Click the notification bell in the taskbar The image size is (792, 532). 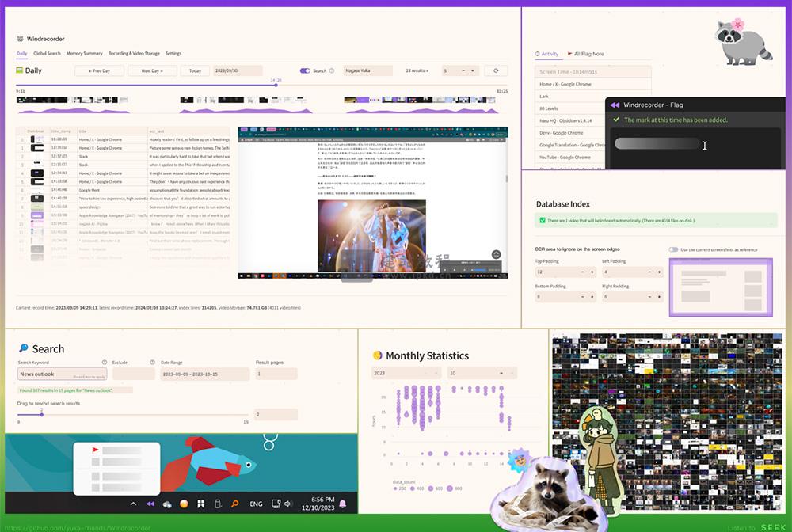point(343,503)
